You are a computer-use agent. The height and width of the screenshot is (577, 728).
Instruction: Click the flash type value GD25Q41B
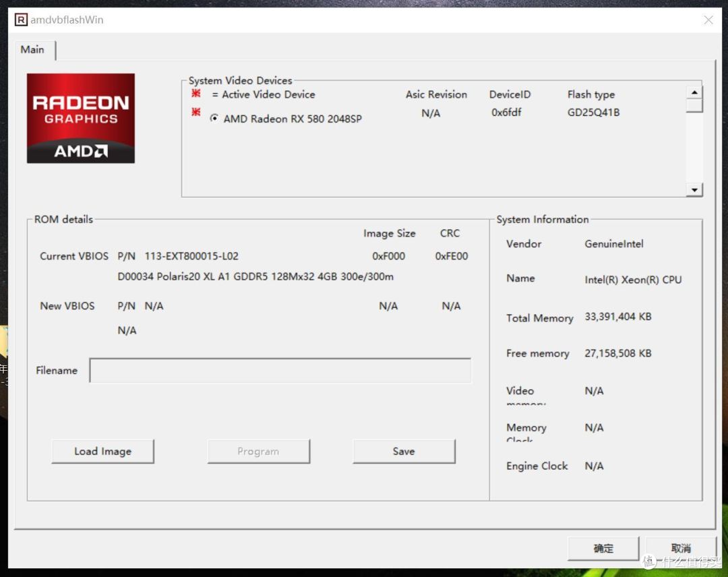click(x=593, y=113)
